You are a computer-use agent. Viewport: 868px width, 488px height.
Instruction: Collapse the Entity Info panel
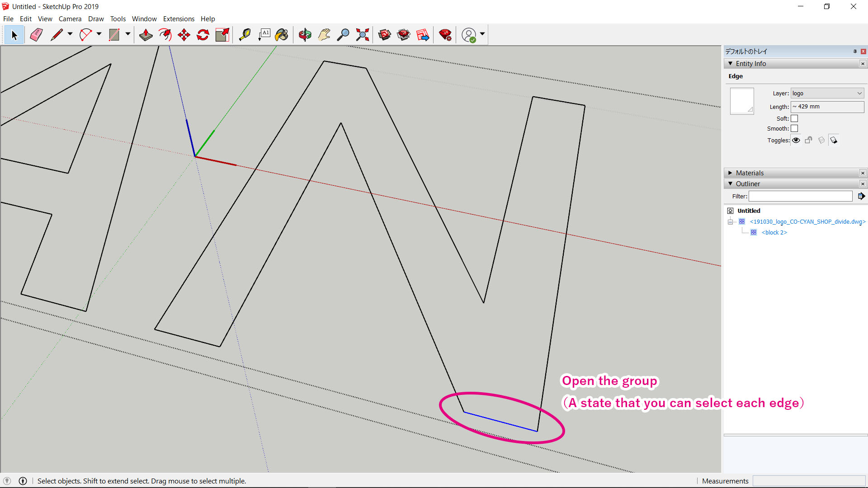730,64
